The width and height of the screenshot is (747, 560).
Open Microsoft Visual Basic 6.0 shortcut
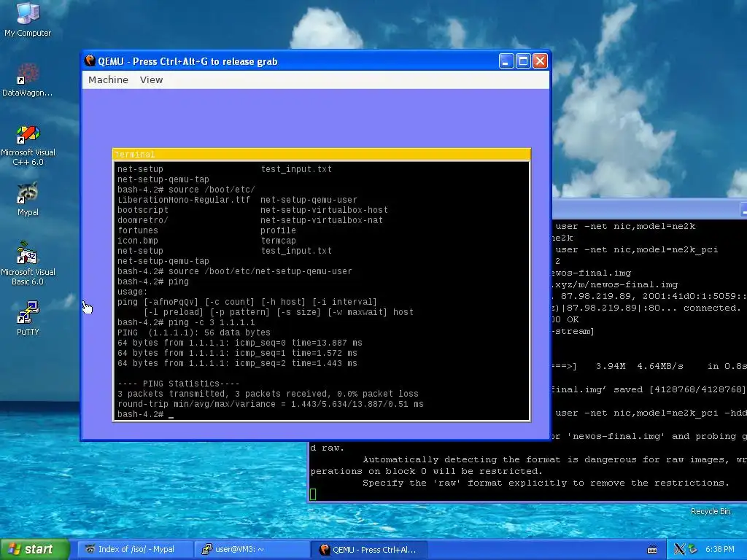coord(28,263)
